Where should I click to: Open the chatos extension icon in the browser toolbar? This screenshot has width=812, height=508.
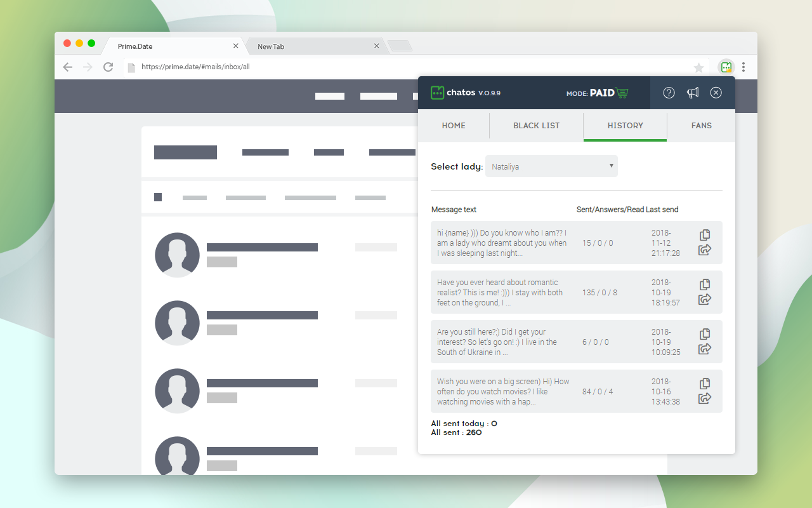(x=726, y=66)
